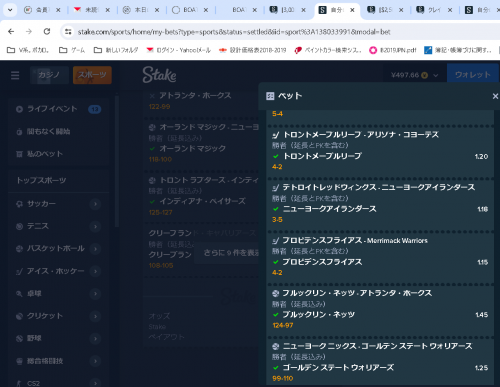The height and width of the screenshot is (387, 500).
Task: Click the live events play icon
Action: [19, 109]
